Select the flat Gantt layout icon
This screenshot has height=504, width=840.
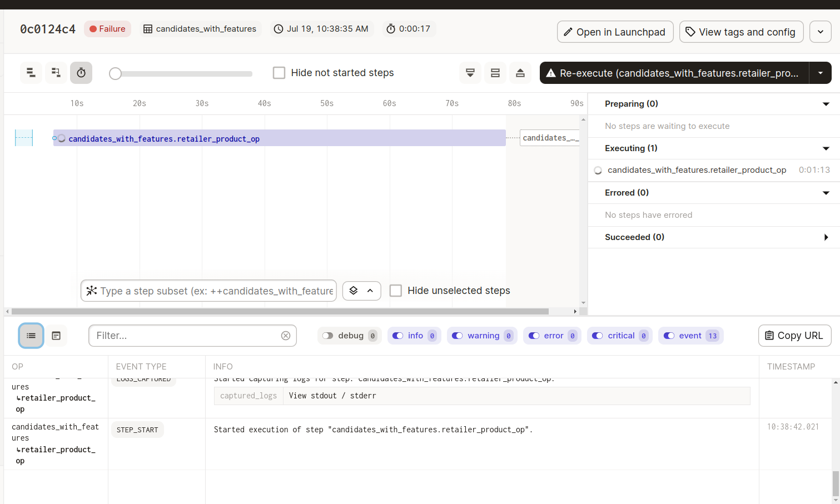[x=31, y=72]
